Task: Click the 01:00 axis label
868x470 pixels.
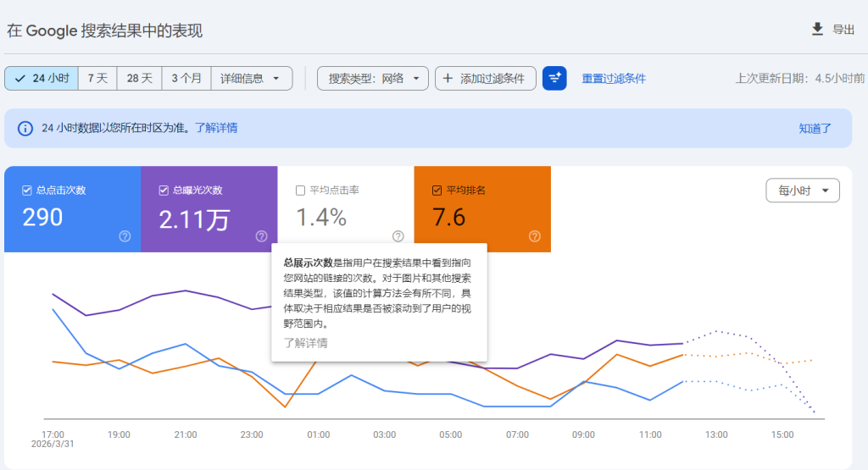Action: tap(319, 434)
